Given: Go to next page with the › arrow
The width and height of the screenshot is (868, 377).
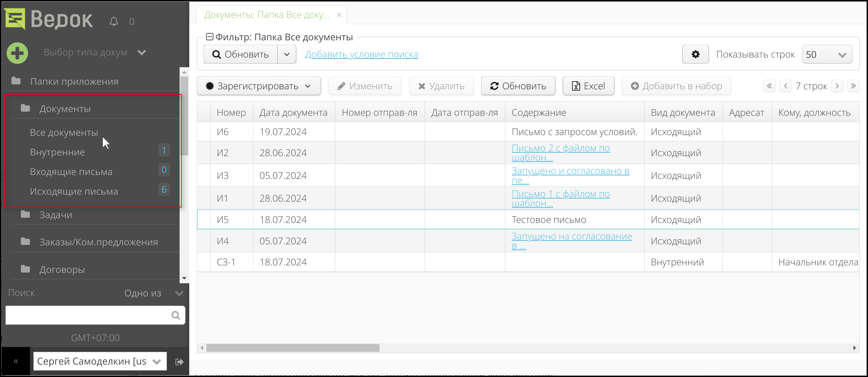Looking at the screenshot, I should (837, 86).
